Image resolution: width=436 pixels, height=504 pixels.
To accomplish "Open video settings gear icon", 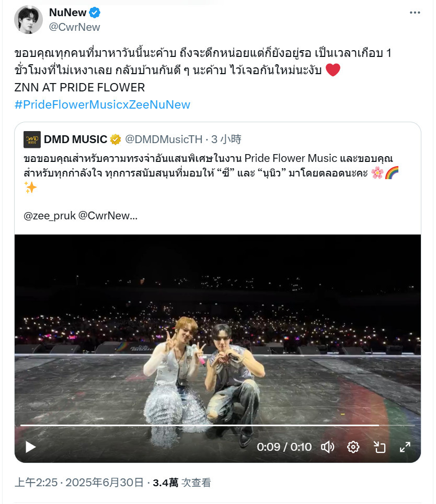I will (353, 447).
